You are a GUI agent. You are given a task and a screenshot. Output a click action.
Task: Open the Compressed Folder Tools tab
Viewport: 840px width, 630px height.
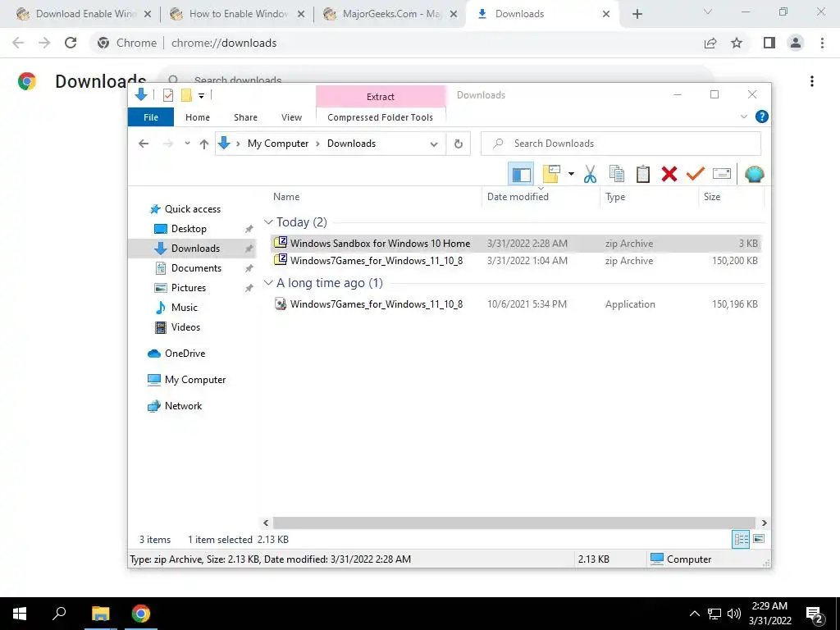[x=381, y=117]
